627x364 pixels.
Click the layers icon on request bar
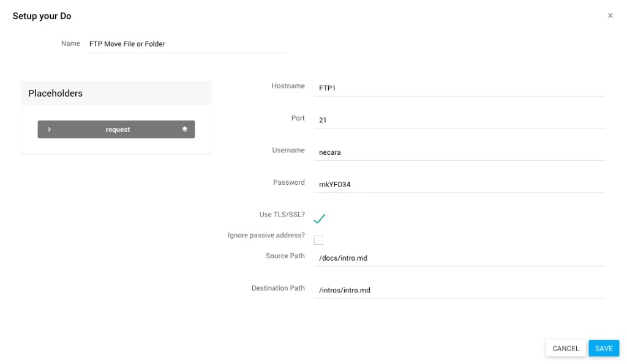tap(184, 130)
